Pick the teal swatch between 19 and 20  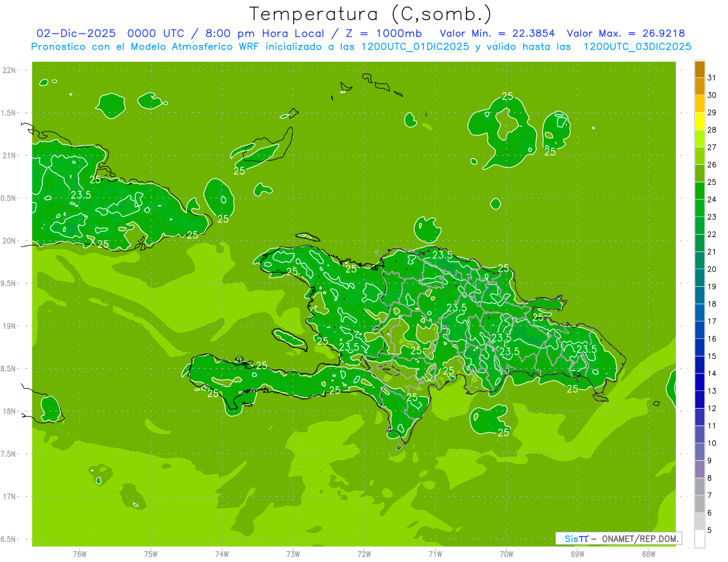click(x=699, y=278)
